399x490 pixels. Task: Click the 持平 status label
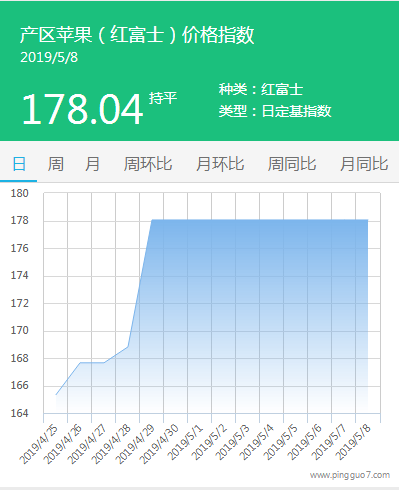[163, 98]
